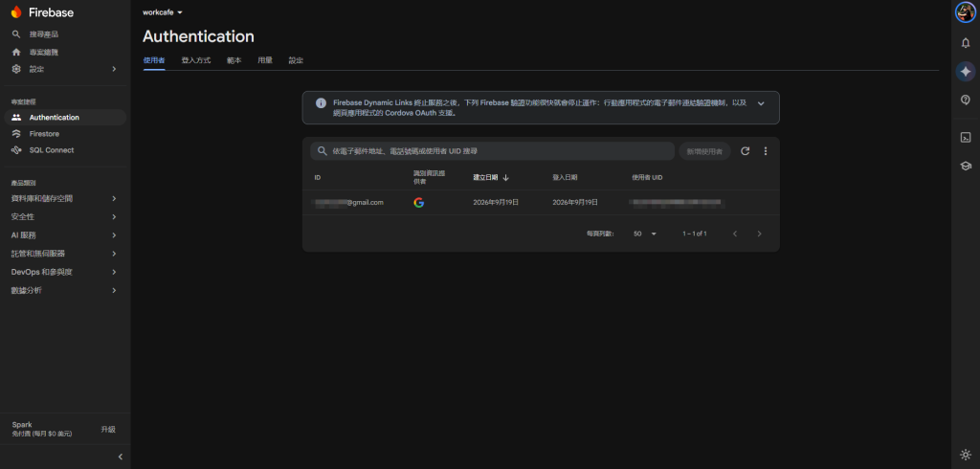Screen dimensions: 980x469
Task: Select the 使用者 tab
Action: click(x=154, y=60)
